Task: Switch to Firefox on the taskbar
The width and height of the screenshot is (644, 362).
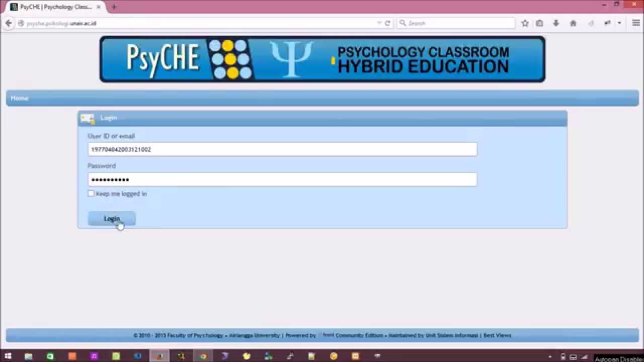Action: coord(159,356)
